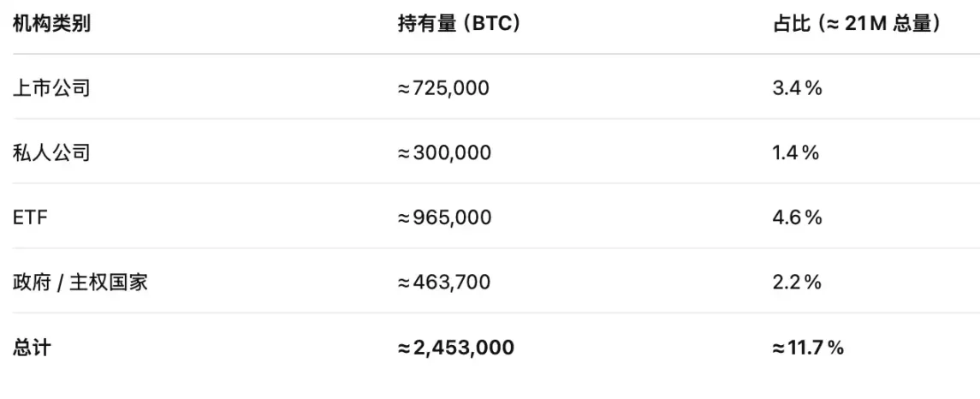Click the 2.2% share cell

797,283
